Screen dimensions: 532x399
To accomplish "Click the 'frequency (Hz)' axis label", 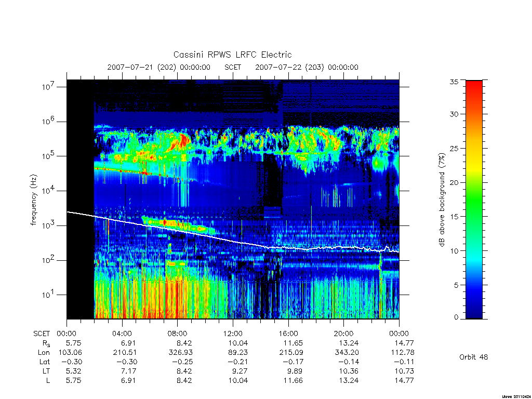I will click(x=33, y=200).
